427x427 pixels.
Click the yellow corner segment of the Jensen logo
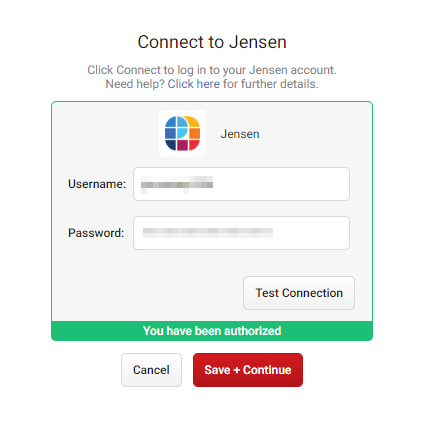click(194, 122)
